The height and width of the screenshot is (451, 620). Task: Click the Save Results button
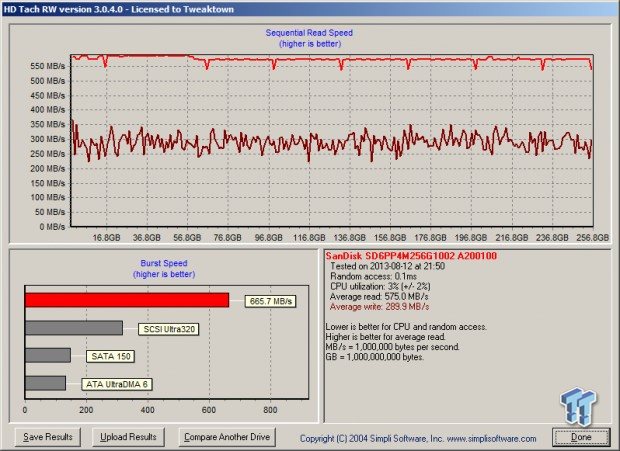click(x=48, y=437)
